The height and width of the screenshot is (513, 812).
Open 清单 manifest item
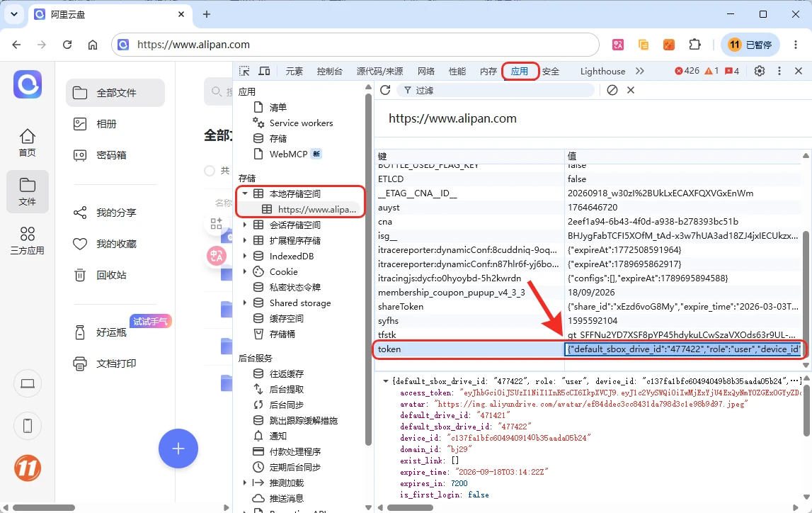pyautogui.click(x=270, y=107)
